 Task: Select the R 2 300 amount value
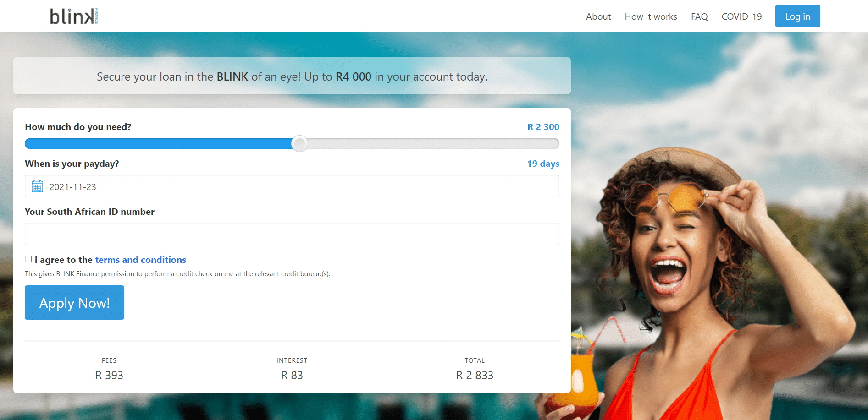coord(543,127)
